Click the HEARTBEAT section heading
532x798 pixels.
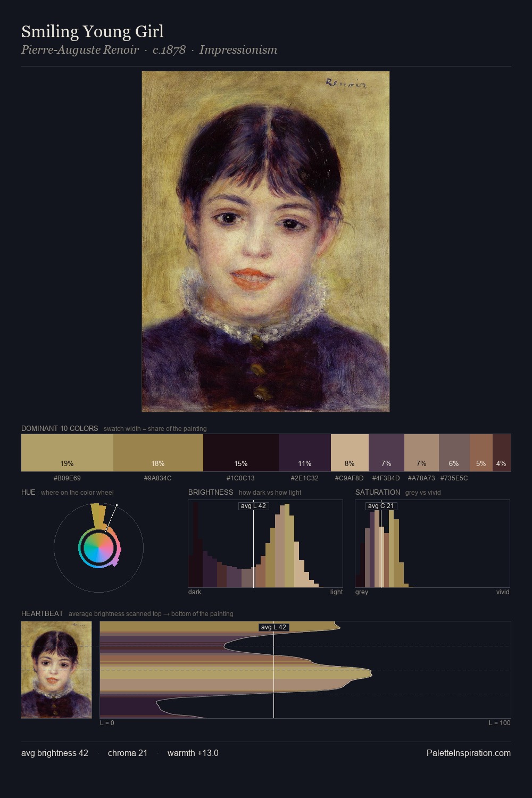click(42, 613)
